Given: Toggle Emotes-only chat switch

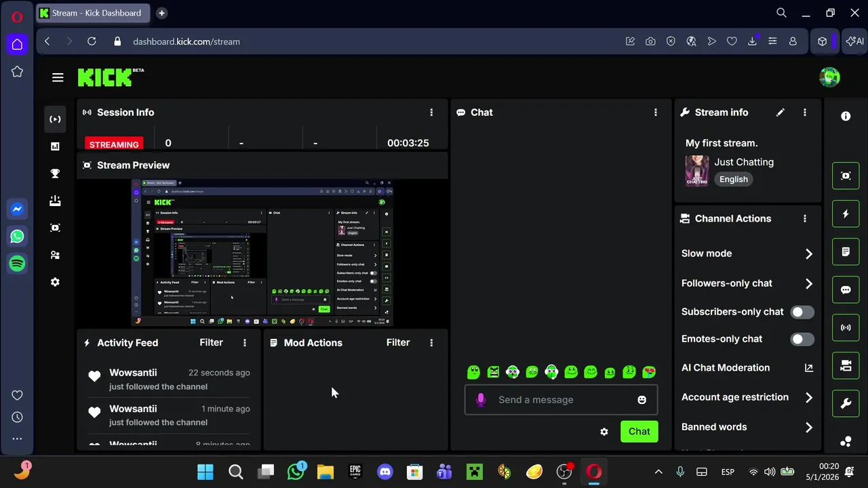Looking at the screenshot, I should pyautogui.click(x=802, y=339).
